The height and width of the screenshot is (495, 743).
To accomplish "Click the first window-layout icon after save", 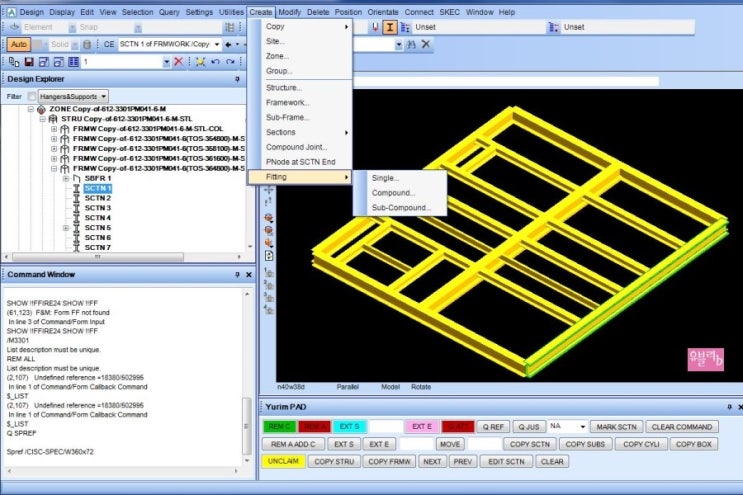I will 44,62.
